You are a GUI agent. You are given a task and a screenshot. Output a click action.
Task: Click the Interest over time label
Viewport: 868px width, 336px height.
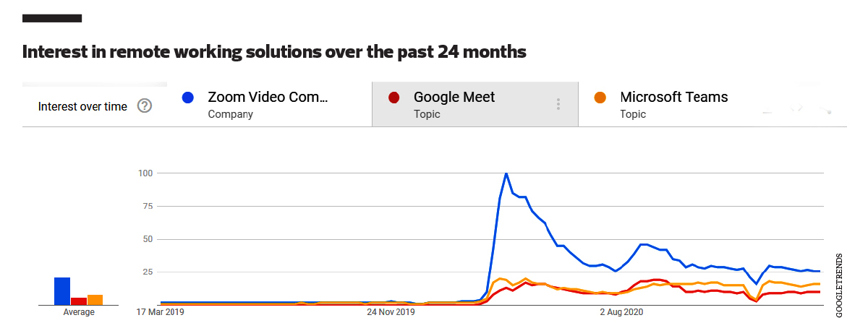82,106
